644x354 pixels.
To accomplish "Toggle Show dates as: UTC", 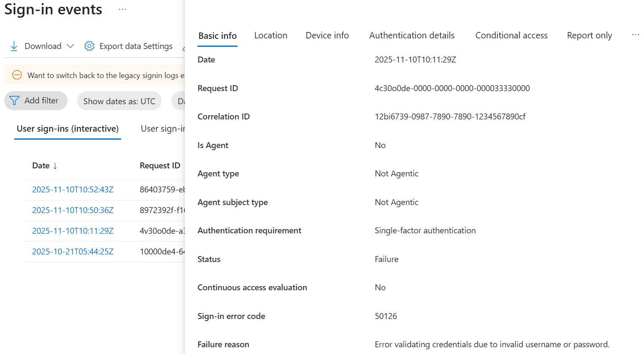I will [119, 100].
